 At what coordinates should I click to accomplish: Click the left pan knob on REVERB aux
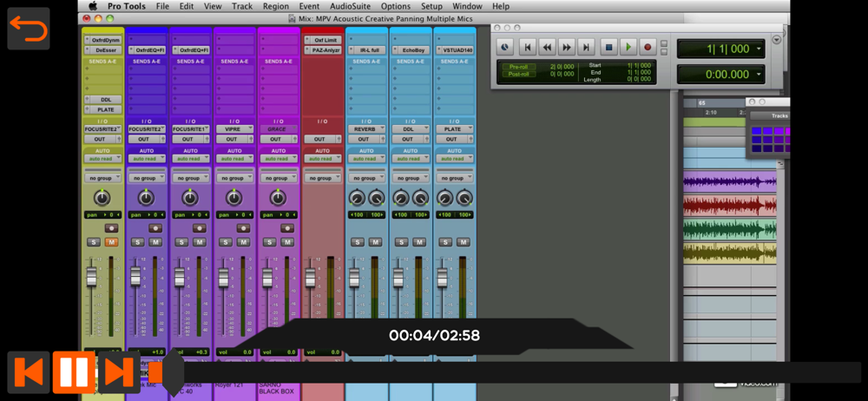coord(357,198)
